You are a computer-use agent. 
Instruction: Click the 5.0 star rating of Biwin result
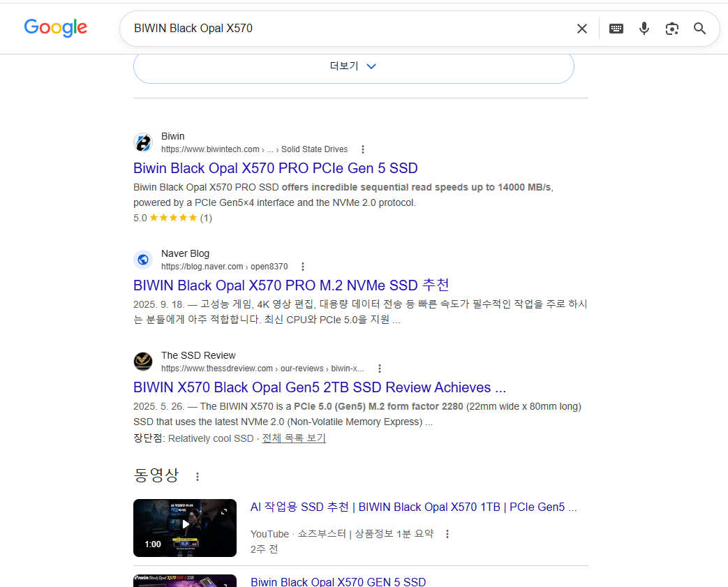(172, 218)
